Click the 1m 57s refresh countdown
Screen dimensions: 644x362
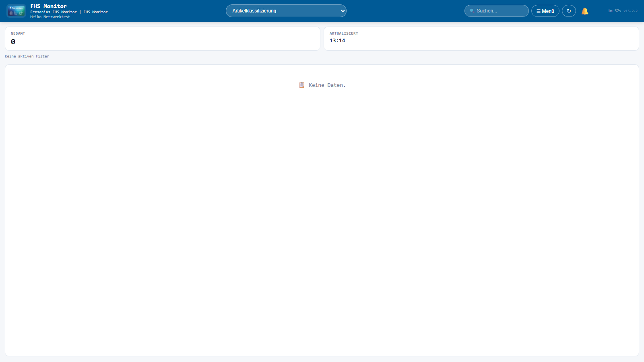click(614, 11)
